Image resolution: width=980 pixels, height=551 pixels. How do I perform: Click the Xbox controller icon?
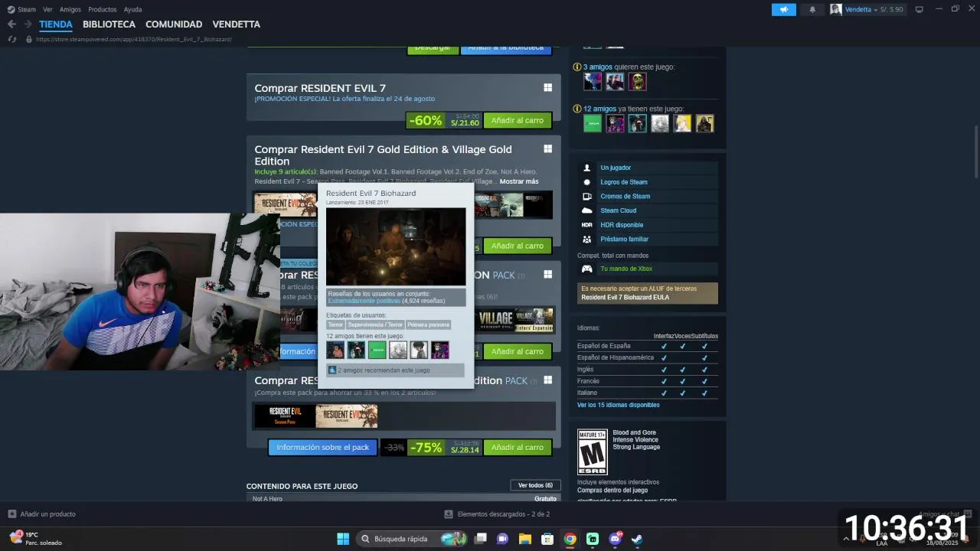(586, 269)
